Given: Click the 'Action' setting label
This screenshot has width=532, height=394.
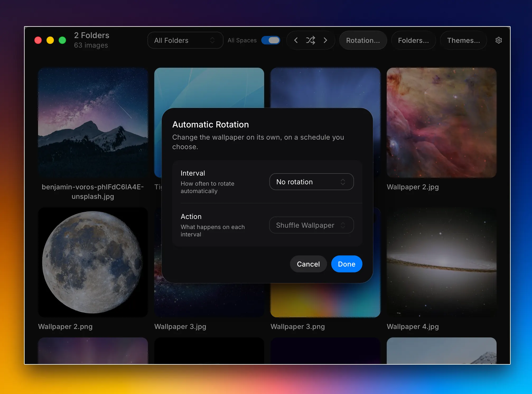Looking at the screenshot, I should coord(191,217).
